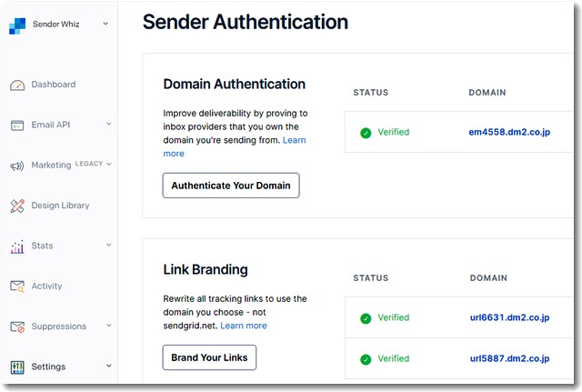Expand the Email API submenu chevron
The width and height of the screenshot is (582, 392).
coord(109,124)
